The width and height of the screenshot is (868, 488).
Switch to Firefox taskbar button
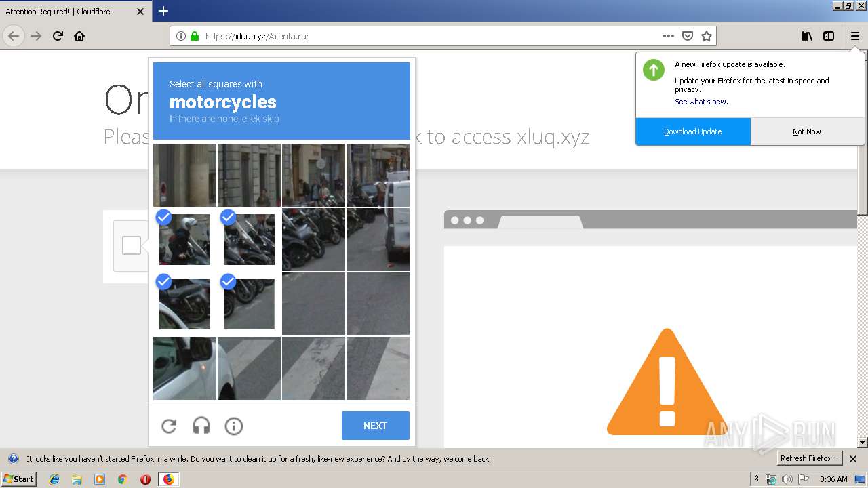click(168, 479)
